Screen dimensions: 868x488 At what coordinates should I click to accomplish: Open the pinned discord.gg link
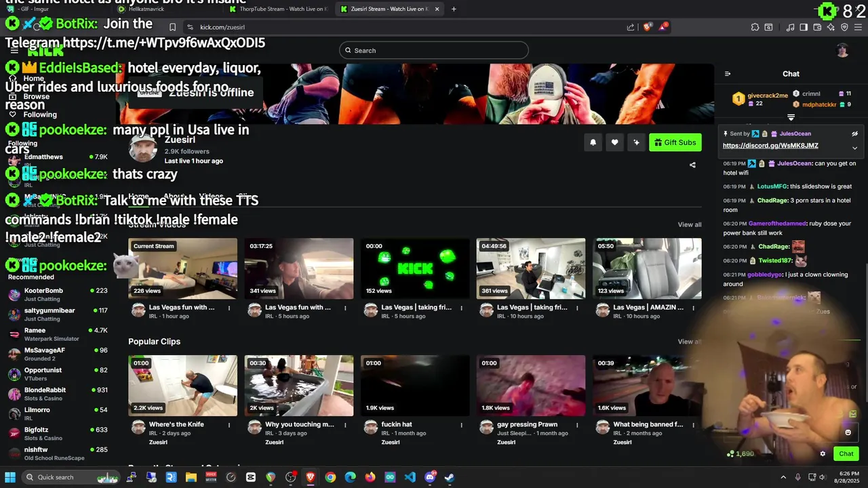770,146
